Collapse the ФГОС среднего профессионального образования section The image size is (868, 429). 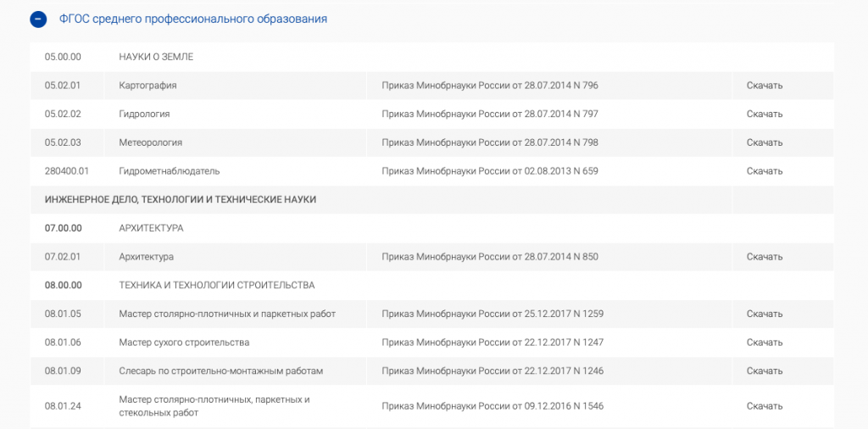[193, 19]
